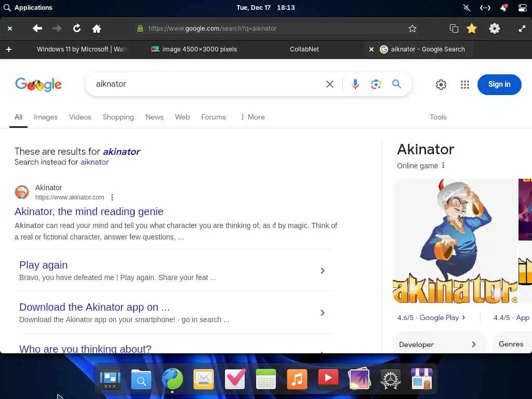Open bookmarks with the yellow star icon
The image size is (532, 399).
pos(472,29)
